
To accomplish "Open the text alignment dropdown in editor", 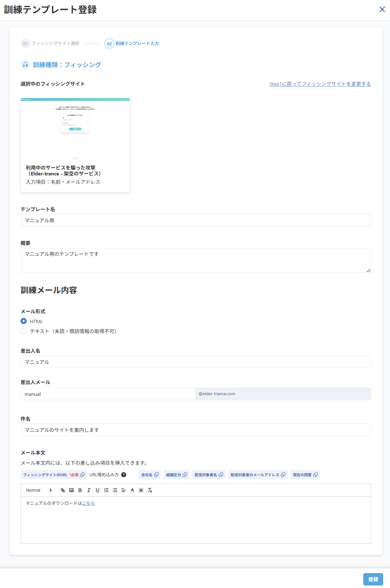I will (x=124, y=490).
